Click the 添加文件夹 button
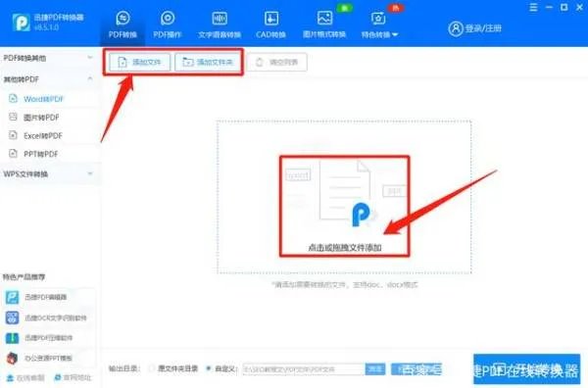The width and height of the screenshot is (588, 388). coord(208,62)
